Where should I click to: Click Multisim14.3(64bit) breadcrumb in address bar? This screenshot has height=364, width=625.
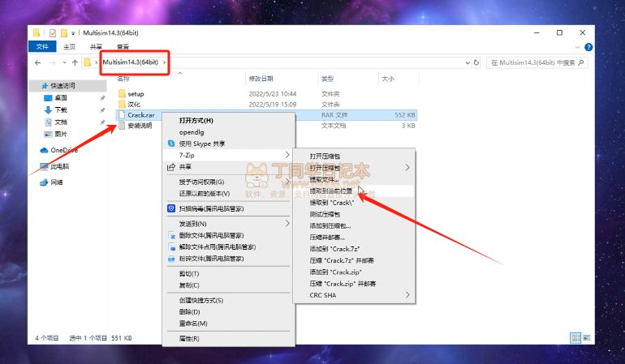point(131,62)
